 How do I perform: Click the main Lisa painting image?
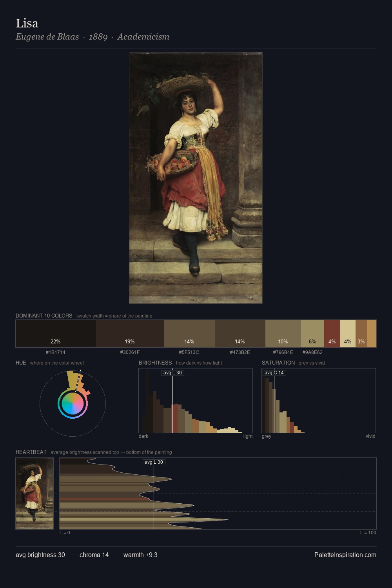point(196,178)
